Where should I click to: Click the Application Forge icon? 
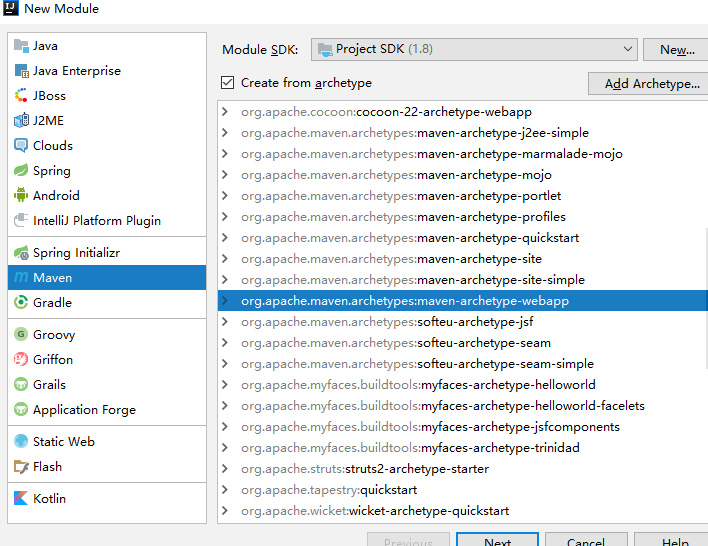(21, 410)
